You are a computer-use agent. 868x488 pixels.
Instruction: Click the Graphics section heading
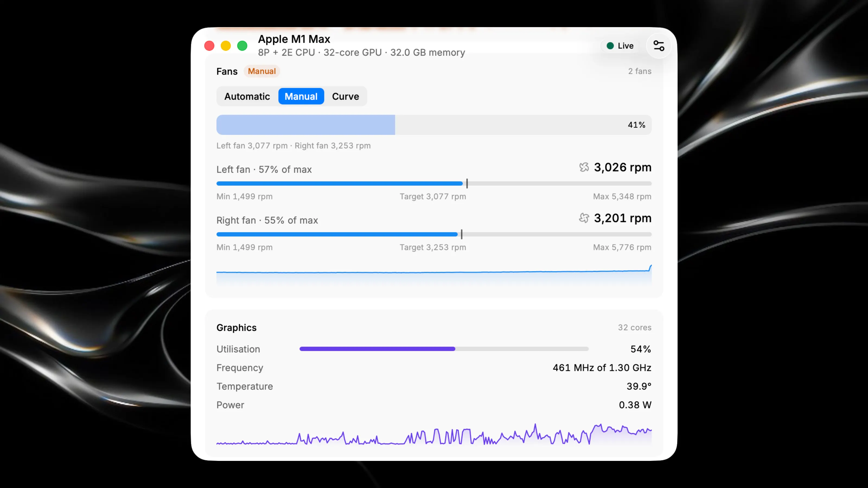pos(237,328)
